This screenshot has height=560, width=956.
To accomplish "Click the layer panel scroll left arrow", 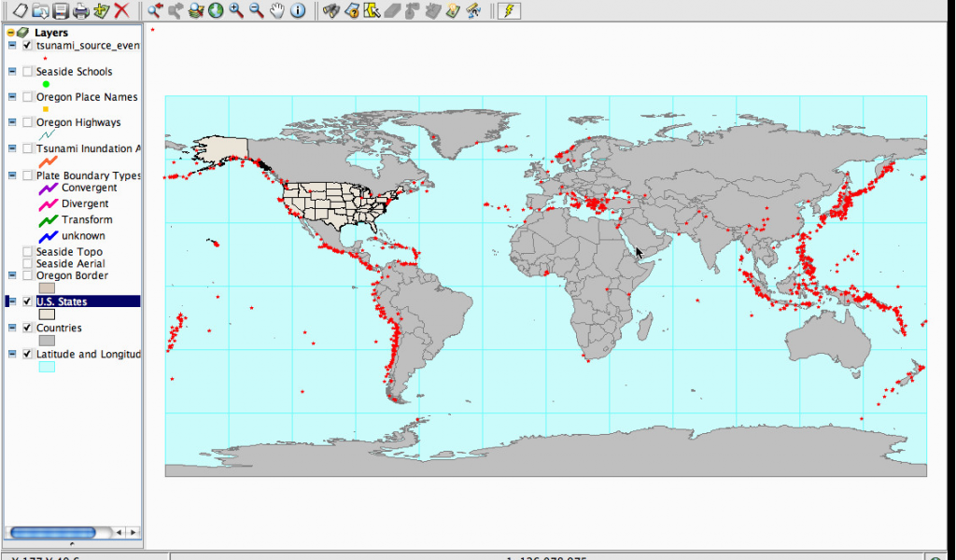I will [x=119, y=533].
